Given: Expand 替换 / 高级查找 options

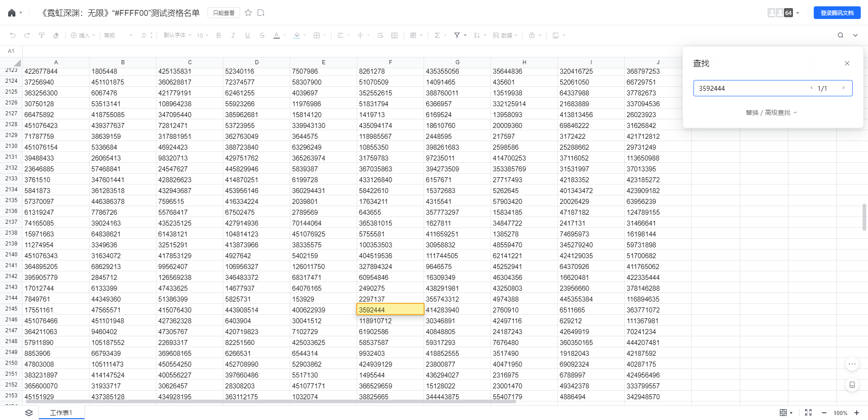Looking at the screenshot, I should [x=771, y=113].
